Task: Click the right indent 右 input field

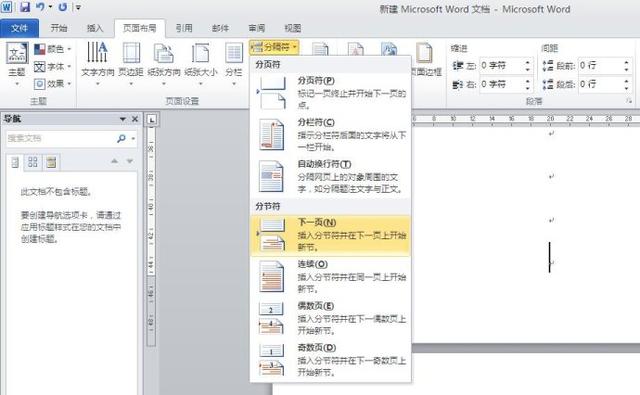Action: [500, 84]
